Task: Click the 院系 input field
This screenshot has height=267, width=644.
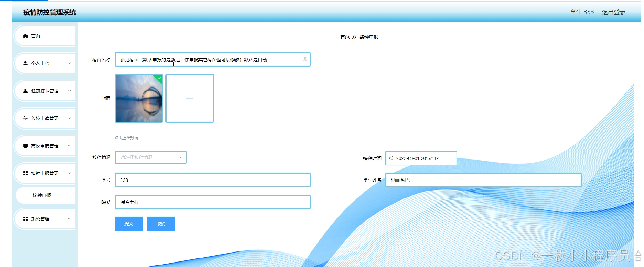Action: click(x=213, y=202)
